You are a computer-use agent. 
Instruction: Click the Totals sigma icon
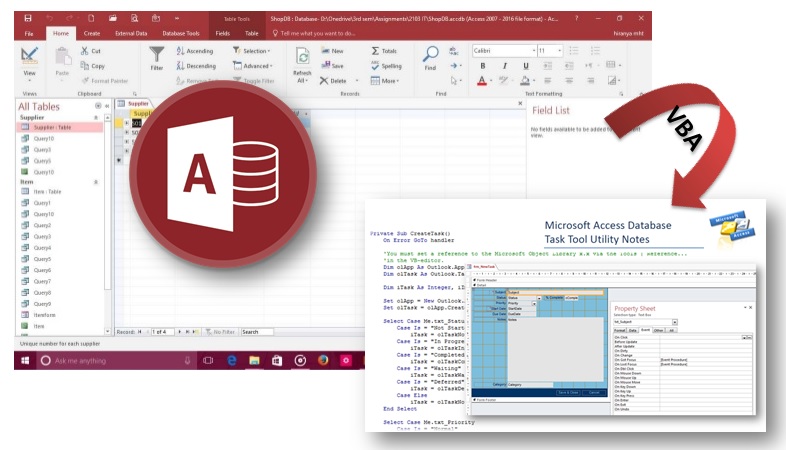pyautogui.click(x=376, y=51)
